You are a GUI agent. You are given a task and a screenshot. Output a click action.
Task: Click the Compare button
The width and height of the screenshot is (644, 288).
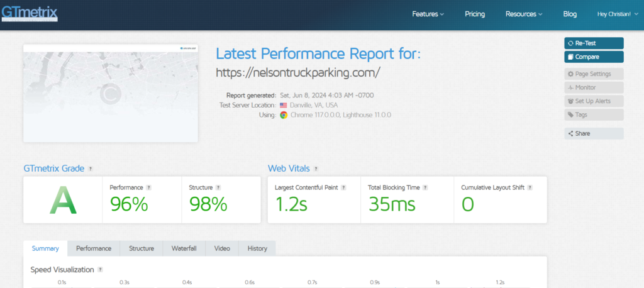pyautogui.click(x=594, y=57)
